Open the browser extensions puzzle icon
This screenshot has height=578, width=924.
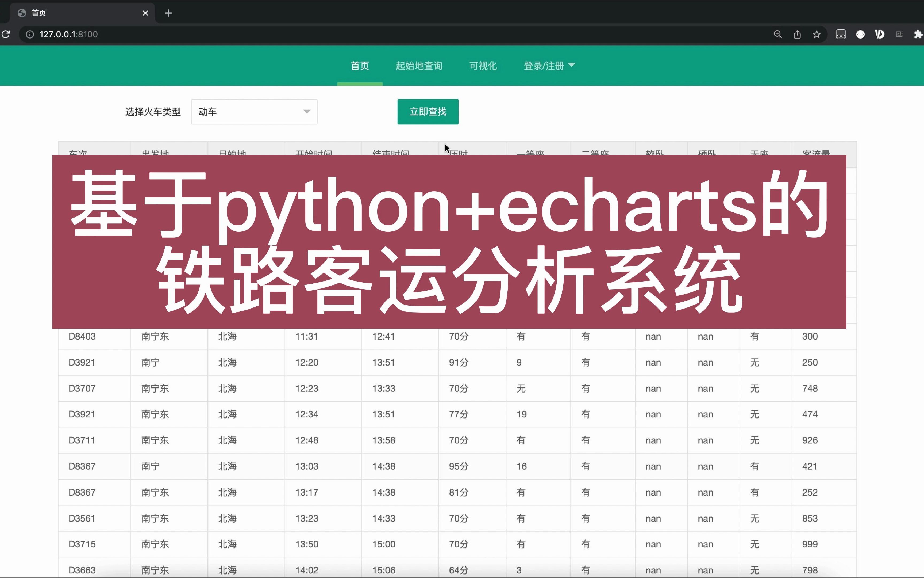tap(918, 35)
